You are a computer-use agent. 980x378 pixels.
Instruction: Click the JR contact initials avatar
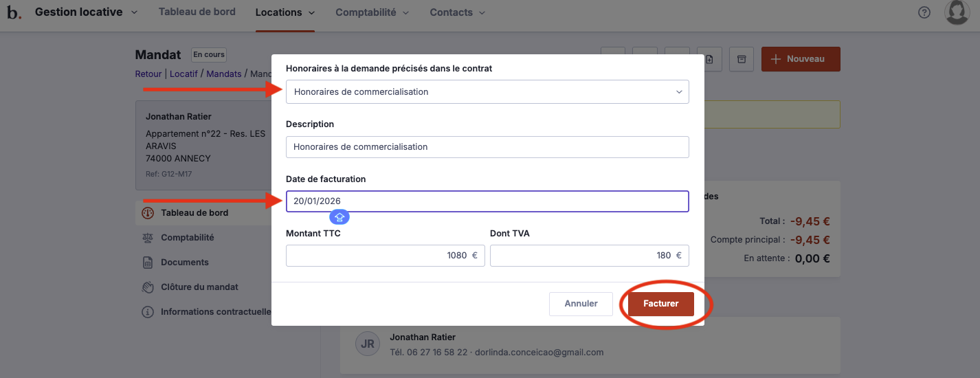point(368,344)
